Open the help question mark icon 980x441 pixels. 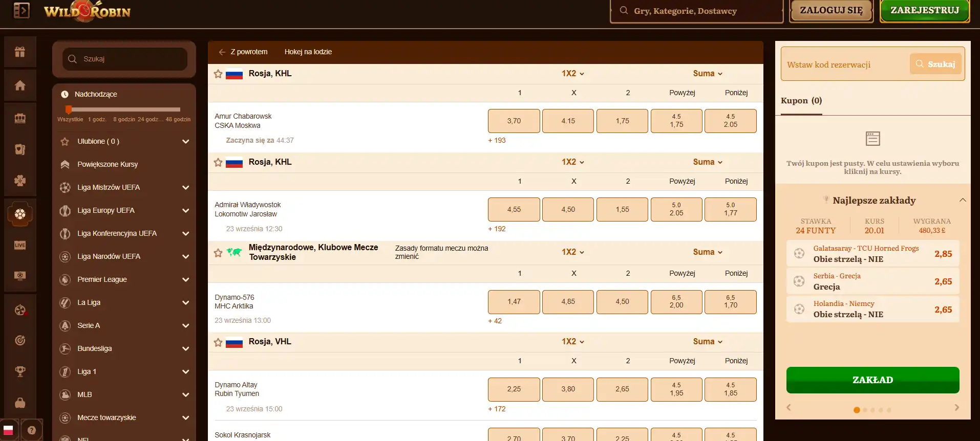point(32,430)
